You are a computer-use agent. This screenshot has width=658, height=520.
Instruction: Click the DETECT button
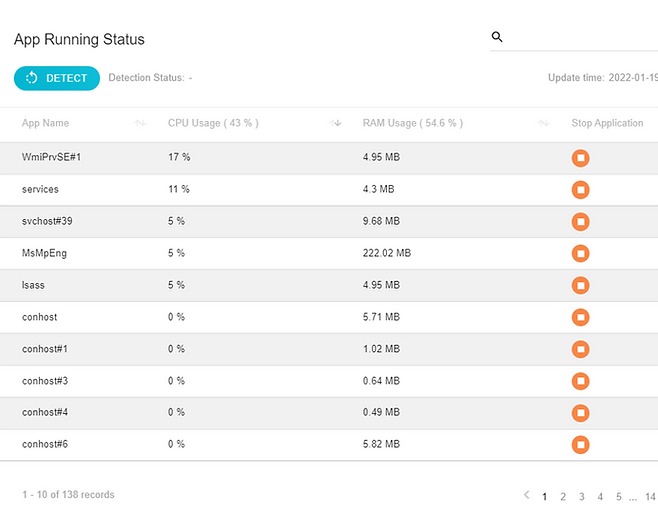pos(57,78)
